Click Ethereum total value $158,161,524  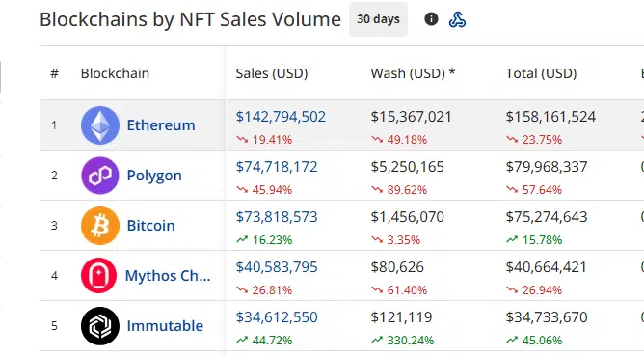pos(550,117)
